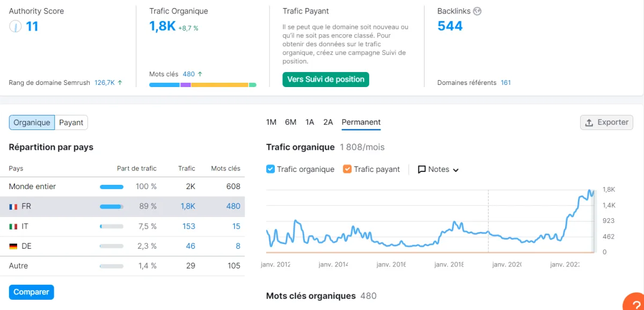This screenshot has height=310, width=644.
Task: Click the IT 7,5 % share value
Action: (148, 226)
